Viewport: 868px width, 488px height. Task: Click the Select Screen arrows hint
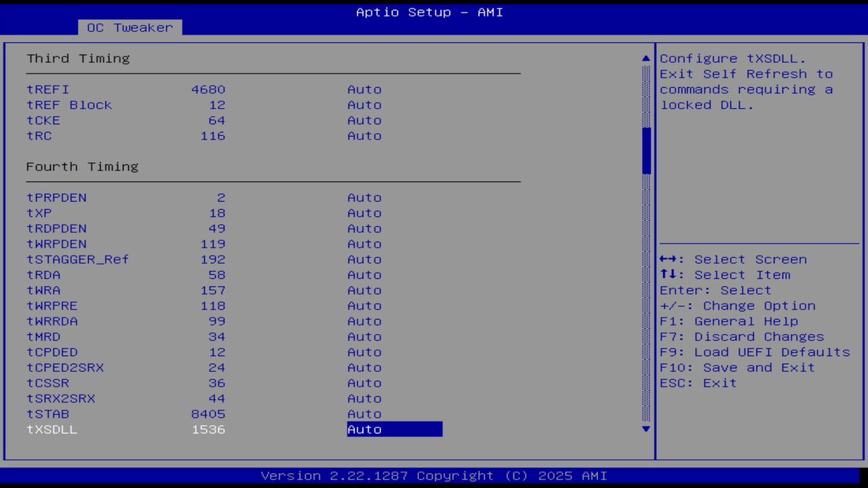pyautogui.click(x=733, y=260)
